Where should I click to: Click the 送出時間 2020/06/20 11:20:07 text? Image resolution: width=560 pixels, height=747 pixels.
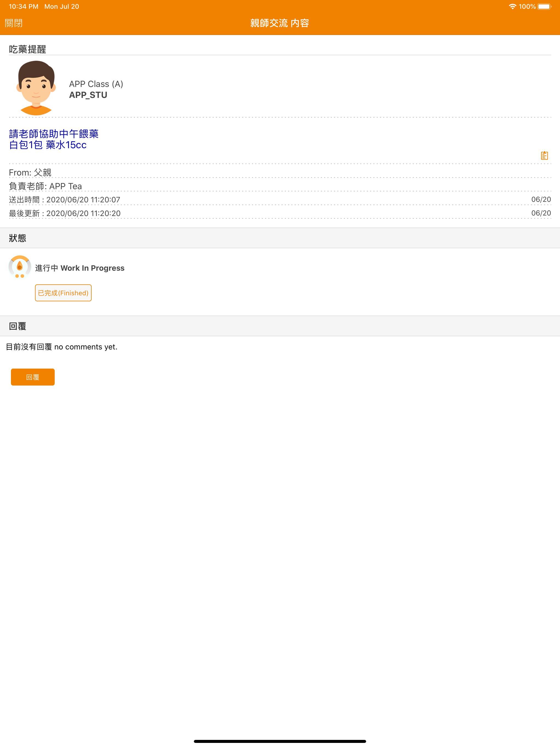click(x=65, y=200)
